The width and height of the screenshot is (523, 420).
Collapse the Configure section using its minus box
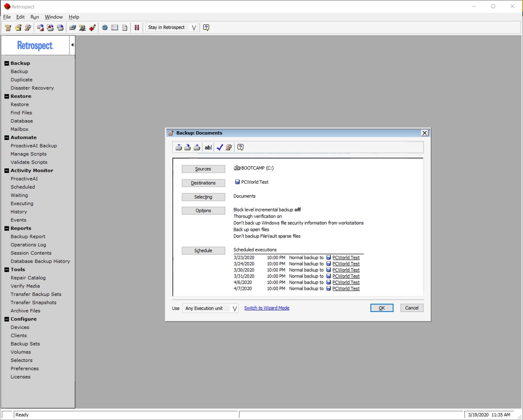click(x=7, y=319)
